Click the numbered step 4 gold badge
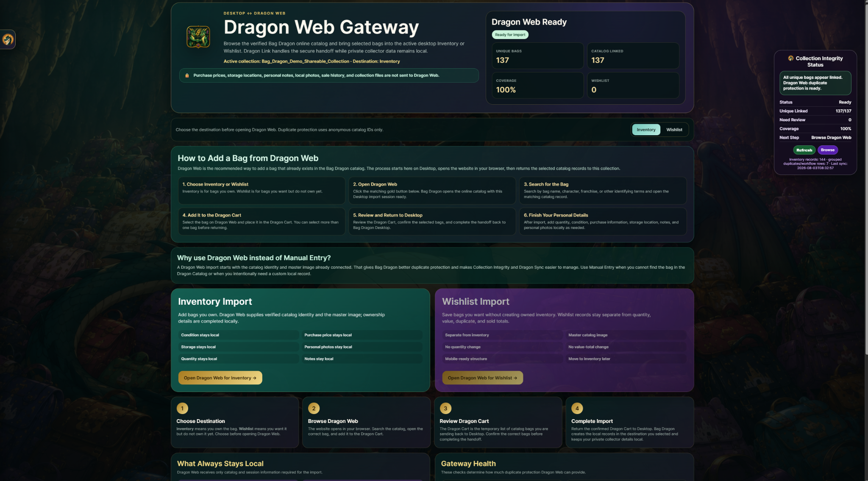Screen dimensions: 868x481 (x=577, y=408)
